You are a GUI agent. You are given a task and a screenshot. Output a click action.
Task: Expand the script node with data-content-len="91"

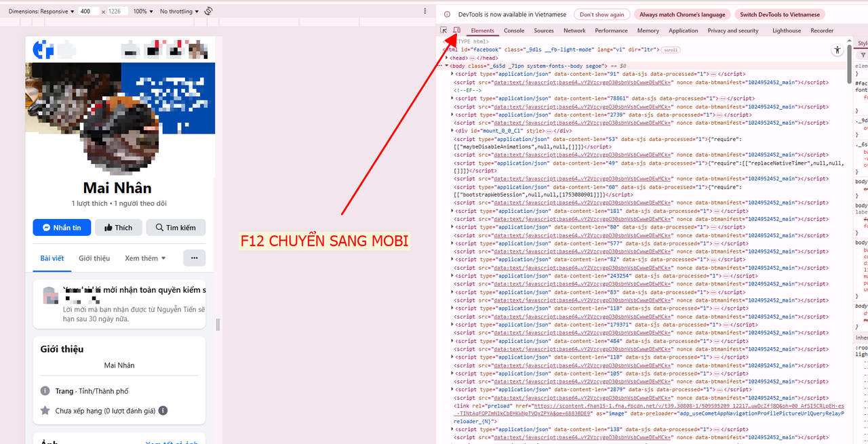pos(452,74)
